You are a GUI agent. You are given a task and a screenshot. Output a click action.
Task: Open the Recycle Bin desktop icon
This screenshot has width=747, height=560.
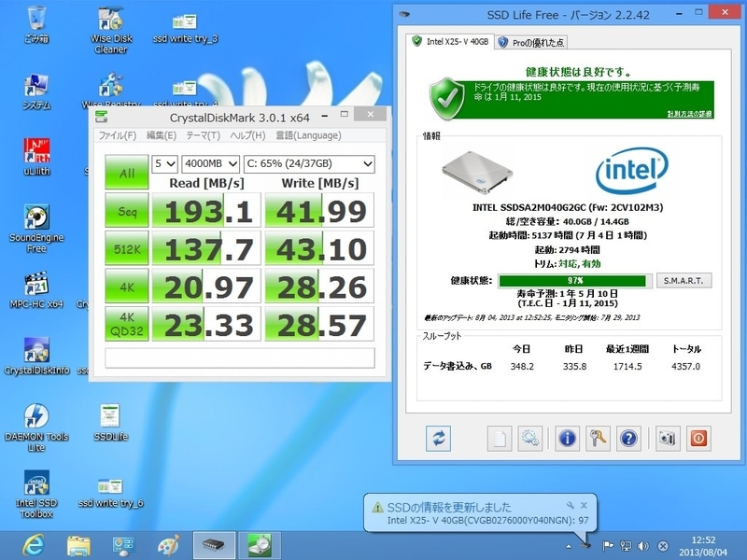(36, 25)
